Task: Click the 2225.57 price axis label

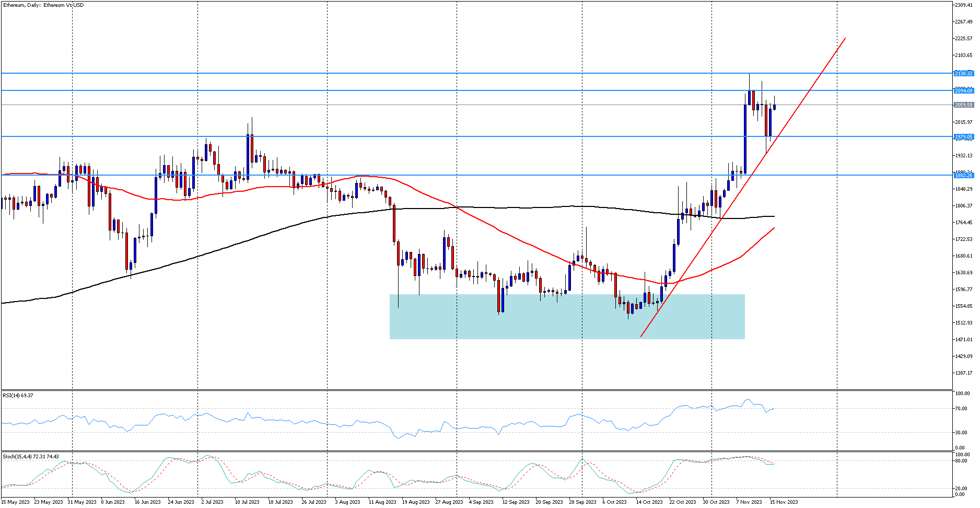Action: (964, 39)
